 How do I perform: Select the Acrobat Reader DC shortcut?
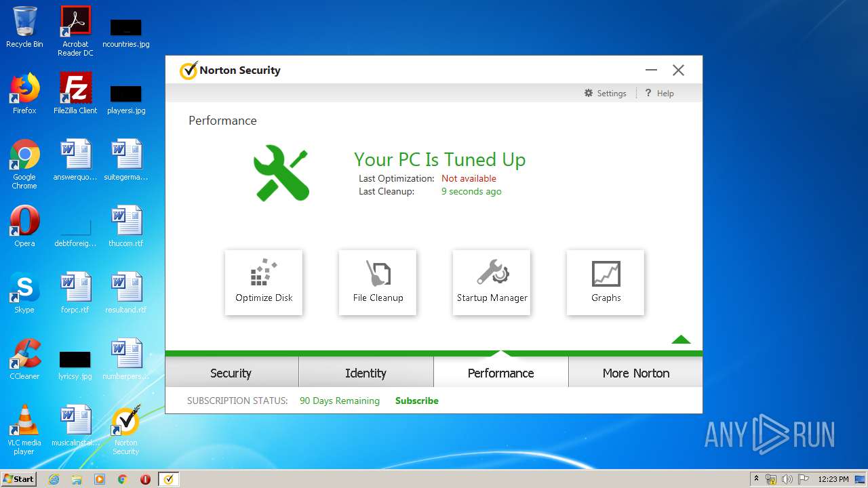(x=75, y=31)
